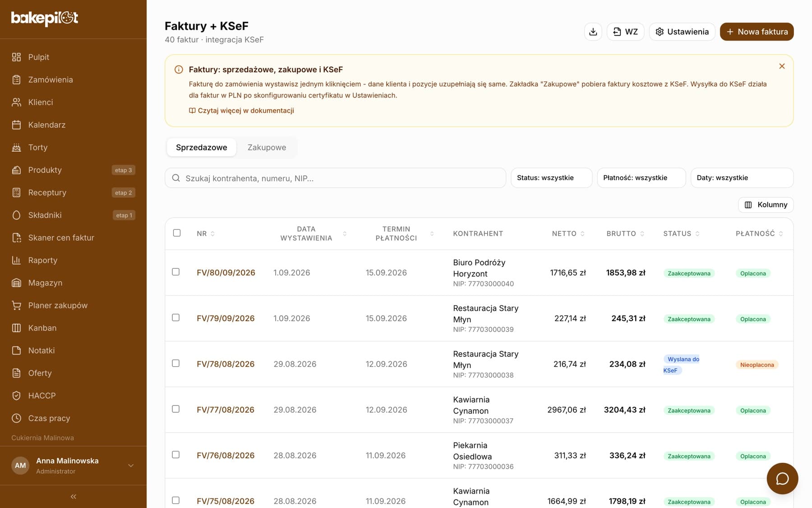Open Magazyn warehouse icon
812x508 pixels.
click(x=17, y=283)
